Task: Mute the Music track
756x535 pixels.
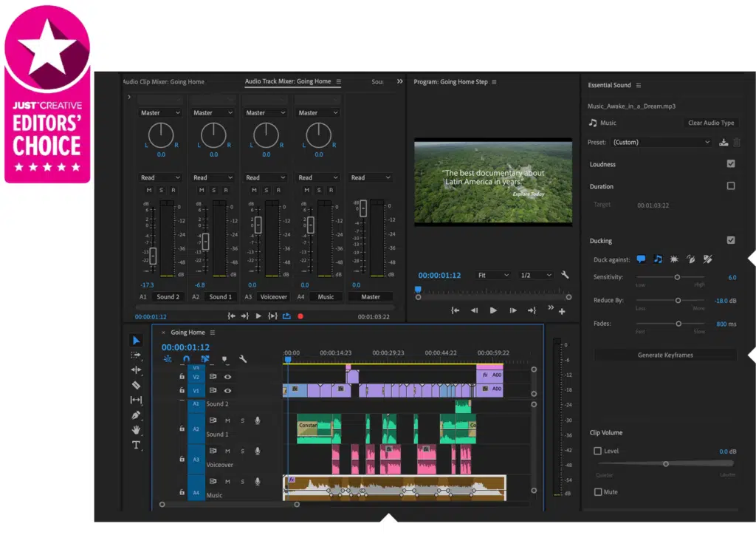Action: 227,482
